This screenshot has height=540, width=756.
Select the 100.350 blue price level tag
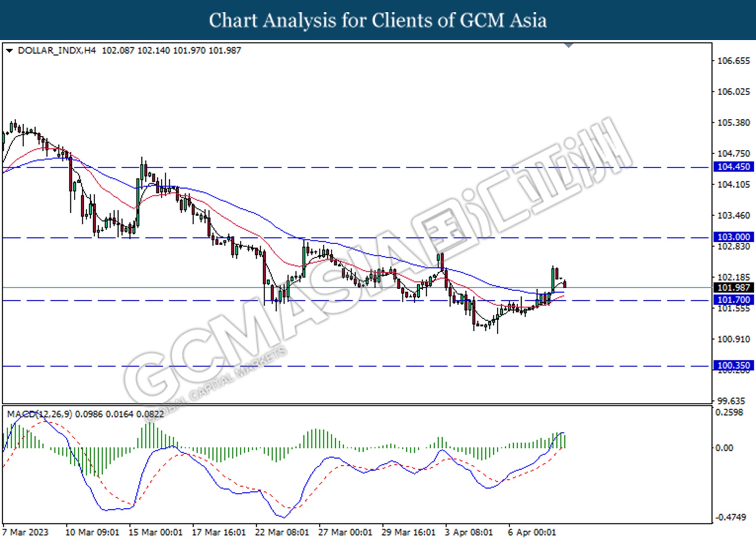pyautogui.click(x=733, y=366)
